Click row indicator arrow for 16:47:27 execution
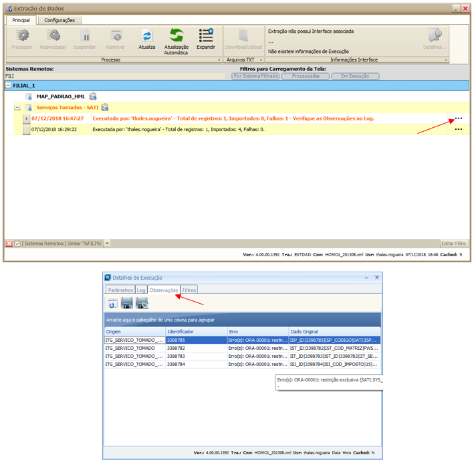This screenshot has height=465, width=476. coord(27,118)
